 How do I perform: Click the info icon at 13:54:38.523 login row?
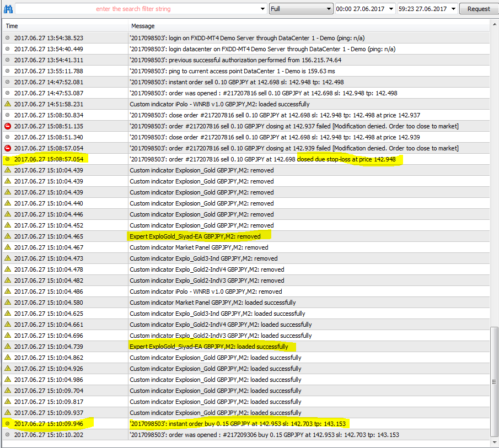tap(8, 38)
